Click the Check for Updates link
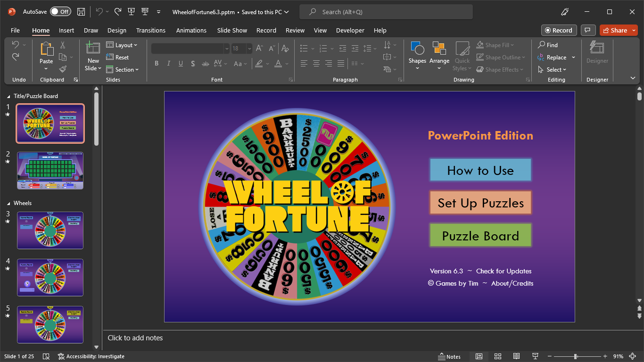Screen dimensions: 644x362 (x=504, y=271)
